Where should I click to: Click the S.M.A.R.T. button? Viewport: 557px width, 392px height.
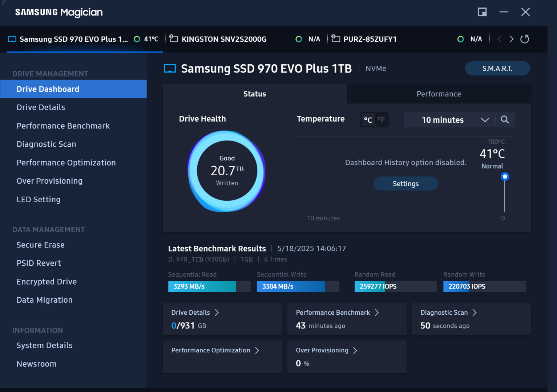(497, 69)
